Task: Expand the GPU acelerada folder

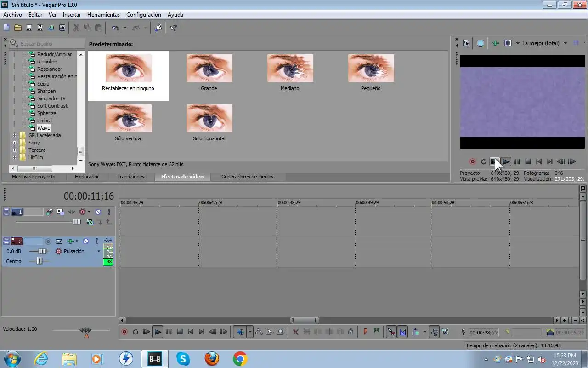Action: [x=14, y=135]
